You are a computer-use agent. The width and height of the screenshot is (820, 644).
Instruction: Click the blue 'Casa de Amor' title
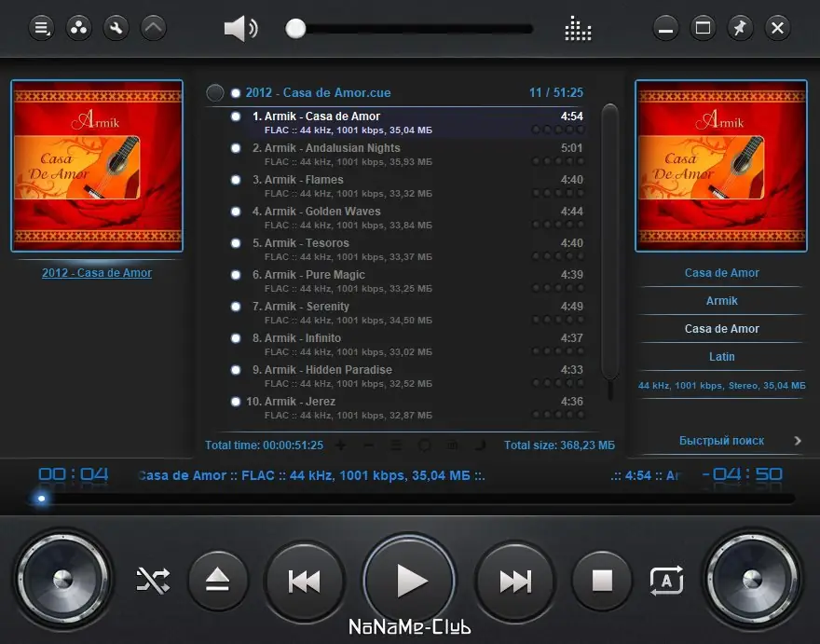click(x=721, y=272)
